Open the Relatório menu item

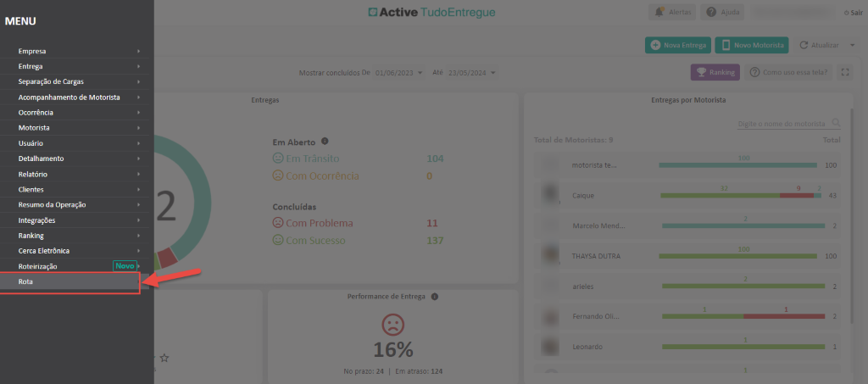click(x=75, y=175)
